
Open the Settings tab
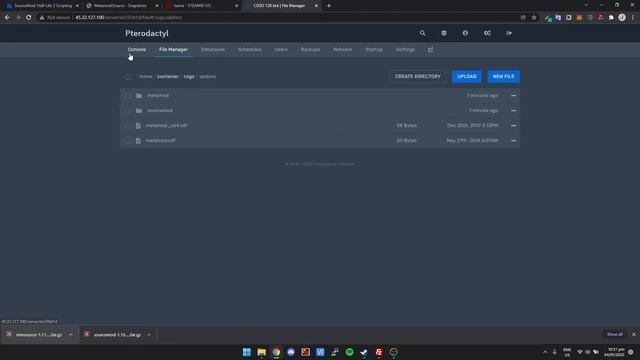click(x=405, y=50)
